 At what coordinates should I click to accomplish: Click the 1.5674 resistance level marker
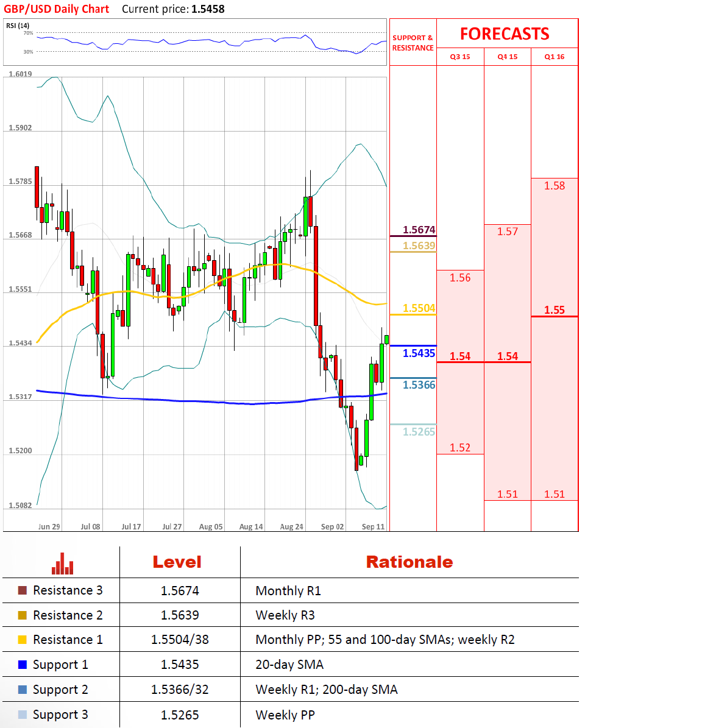(x=419, y=230)
